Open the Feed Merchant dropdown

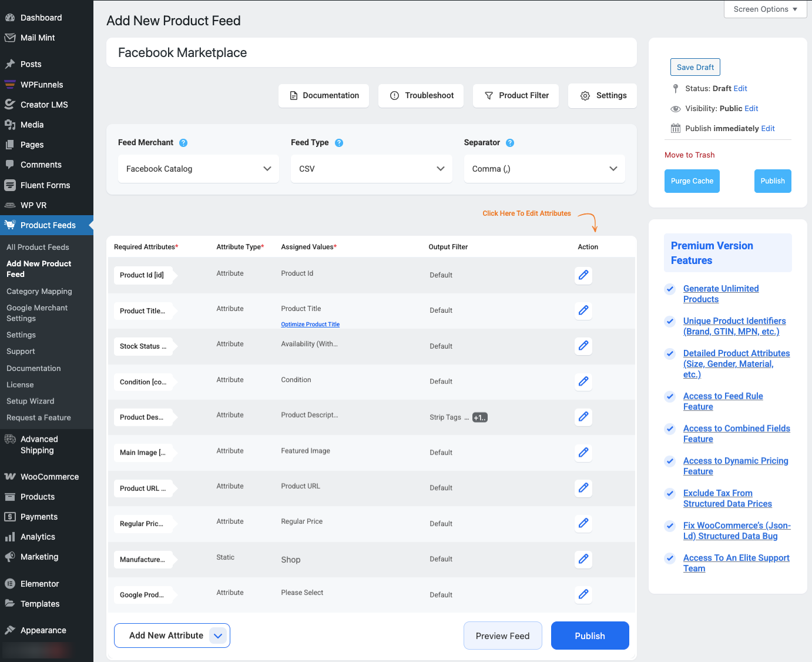tap(198, 169)
